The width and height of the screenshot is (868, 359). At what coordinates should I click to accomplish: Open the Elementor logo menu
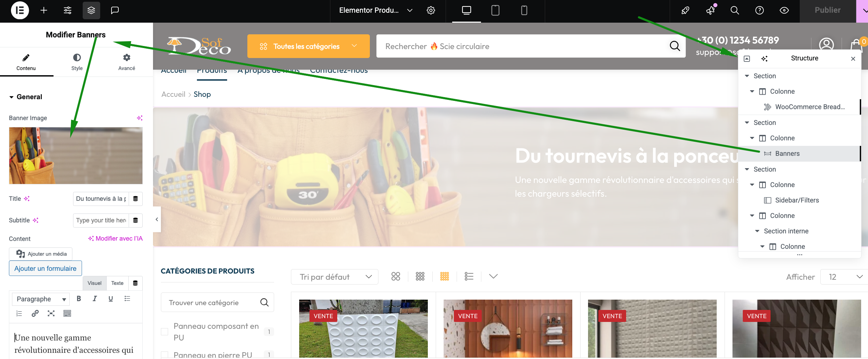point(20,10)
